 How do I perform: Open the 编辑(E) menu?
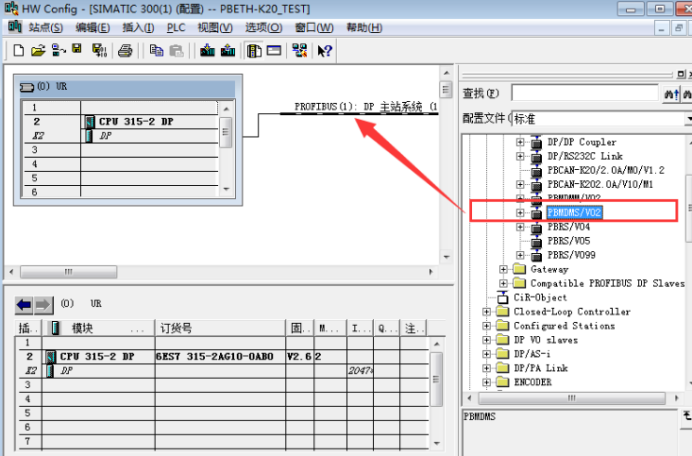click(93, 28)
